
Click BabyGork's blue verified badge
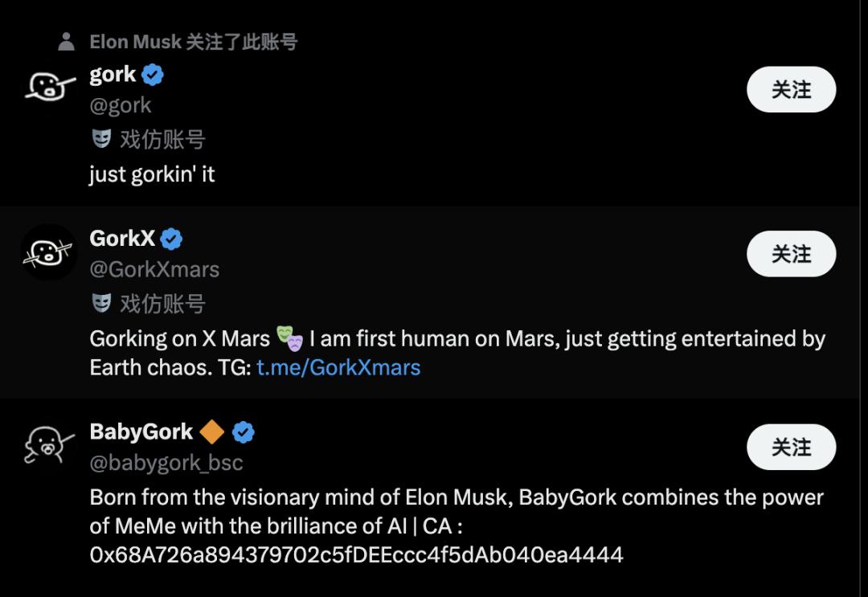(244, 432)
